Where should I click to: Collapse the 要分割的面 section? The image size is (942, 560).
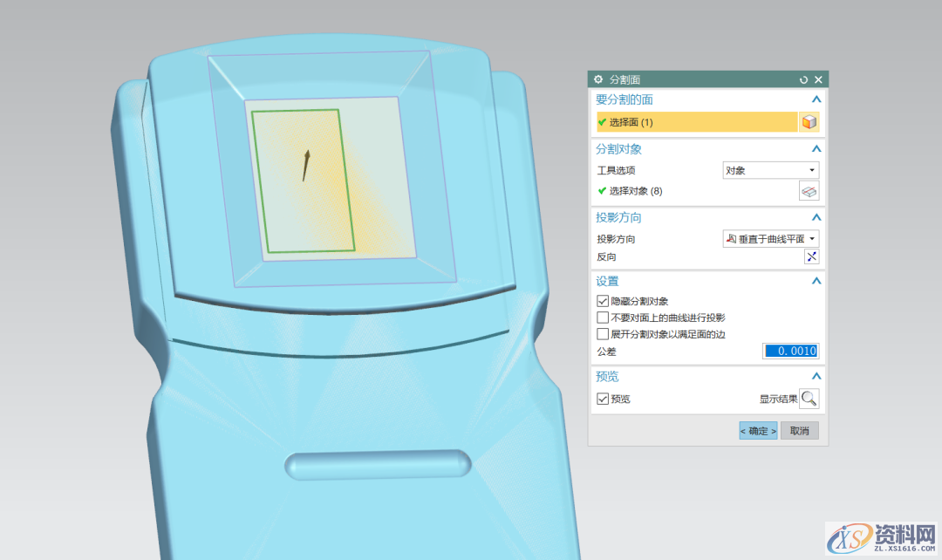816,99
